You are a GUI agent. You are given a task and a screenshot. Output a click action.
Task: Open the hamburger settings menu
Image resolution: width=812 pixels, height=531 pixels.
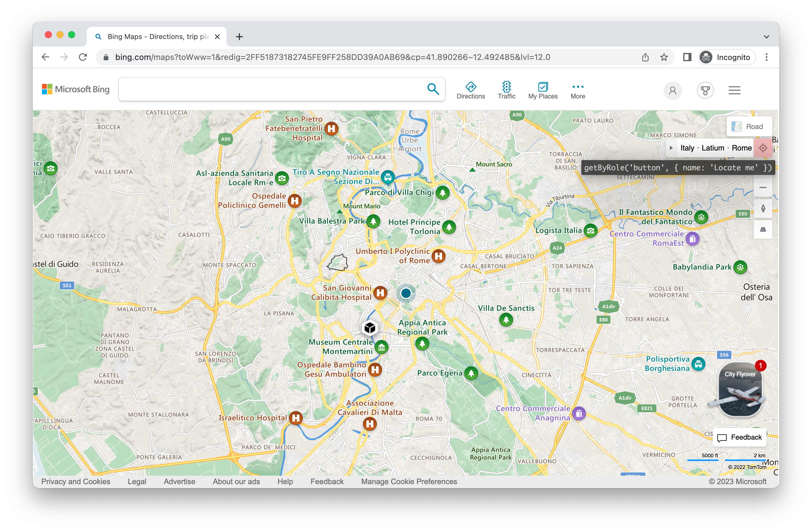(734, 90)
